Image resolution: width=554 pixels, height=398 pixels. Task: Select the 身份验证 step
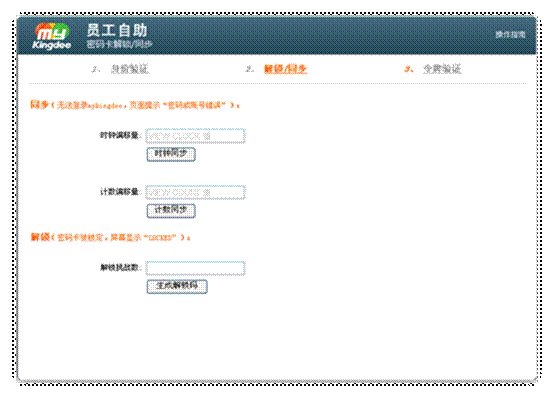(x=130, y=69)
